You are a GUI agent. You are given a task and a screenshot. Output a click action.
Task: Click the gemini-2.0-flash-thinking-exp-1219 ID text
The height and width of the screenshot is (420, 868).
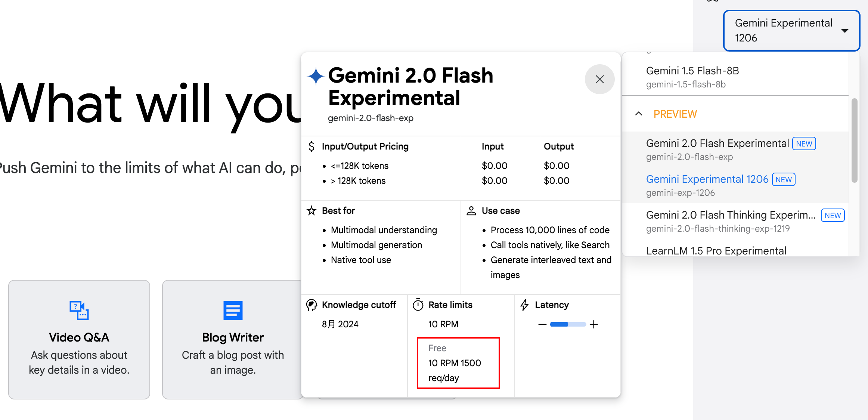point(718,229)
